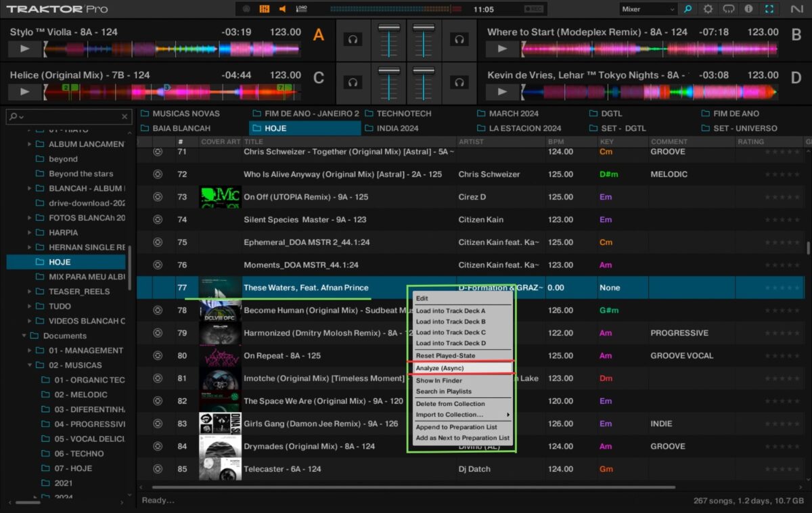The height and width of the screenshot is (513, 812).
Task: Open the TECHNOTECH favorite folder
Action: [x=398, y=114]
